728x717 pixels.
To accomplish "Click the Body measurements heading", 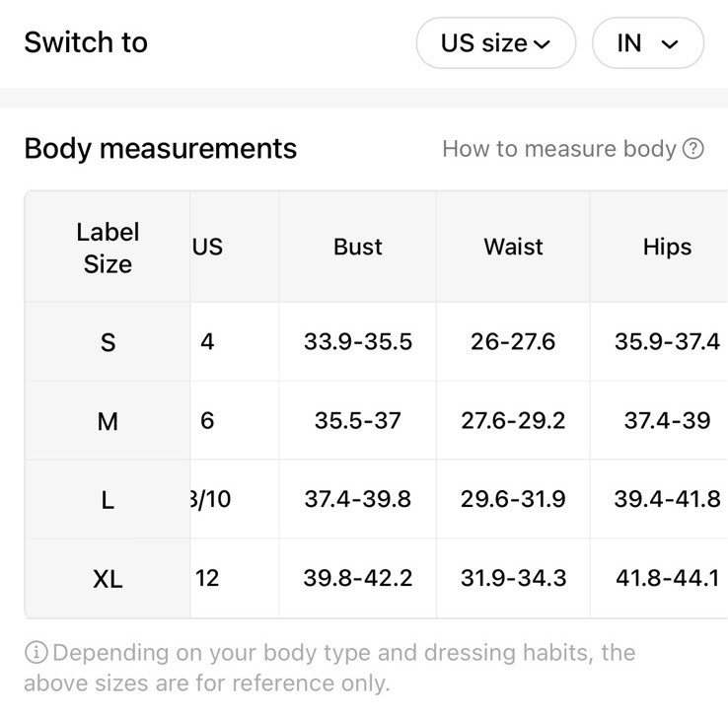I will click(x=160, y=149).
